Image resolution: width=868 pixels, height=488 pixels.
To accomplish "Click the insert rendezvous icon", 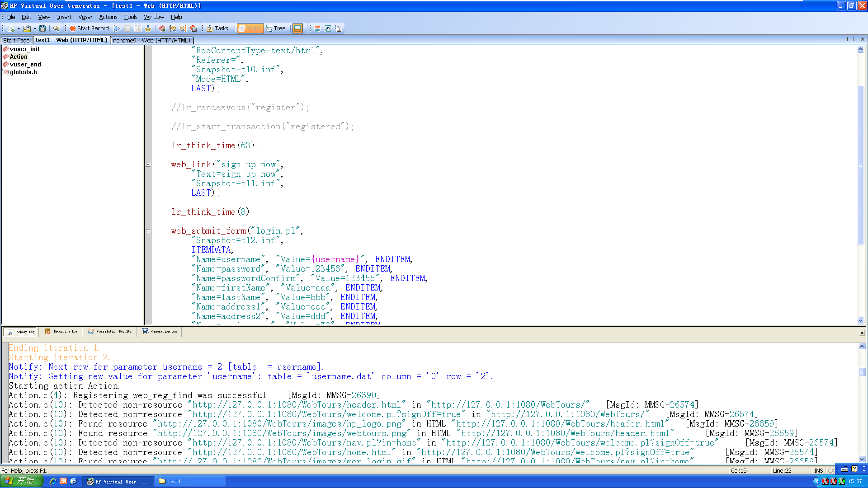I will click(193, 28).
